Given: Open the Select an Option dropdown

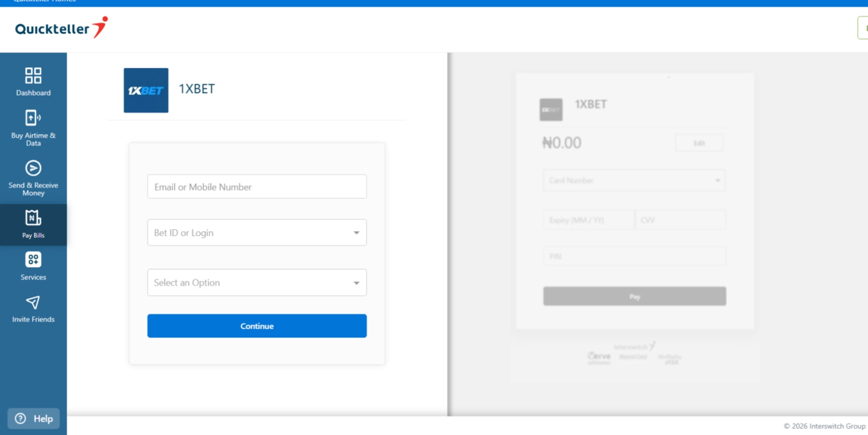Looking at the screenshot, I should [356, 282].
